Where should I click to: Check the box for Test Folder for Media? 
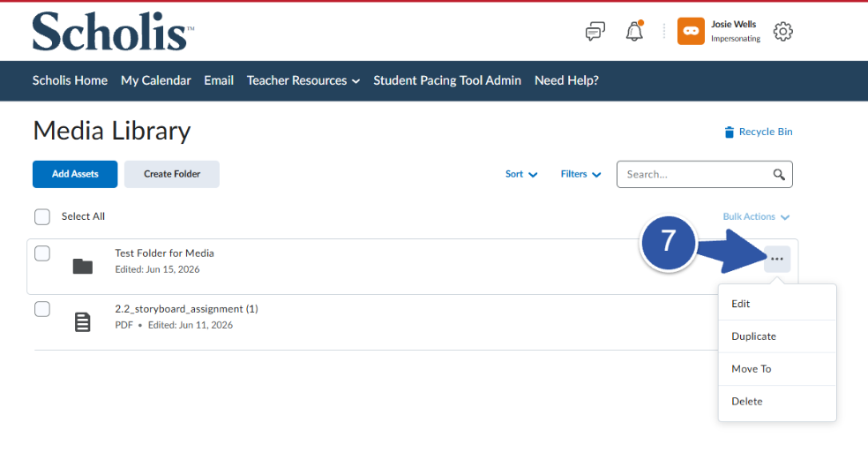42,253
